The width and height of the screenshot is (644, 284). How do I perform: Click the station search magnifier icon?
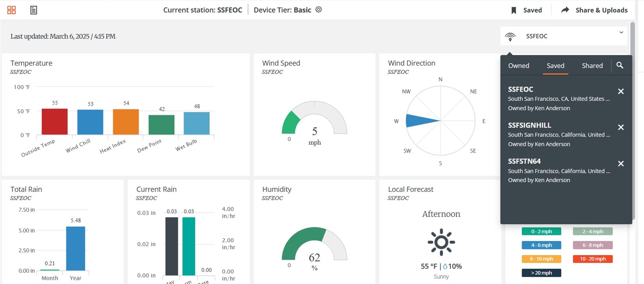tap(620, 65)
